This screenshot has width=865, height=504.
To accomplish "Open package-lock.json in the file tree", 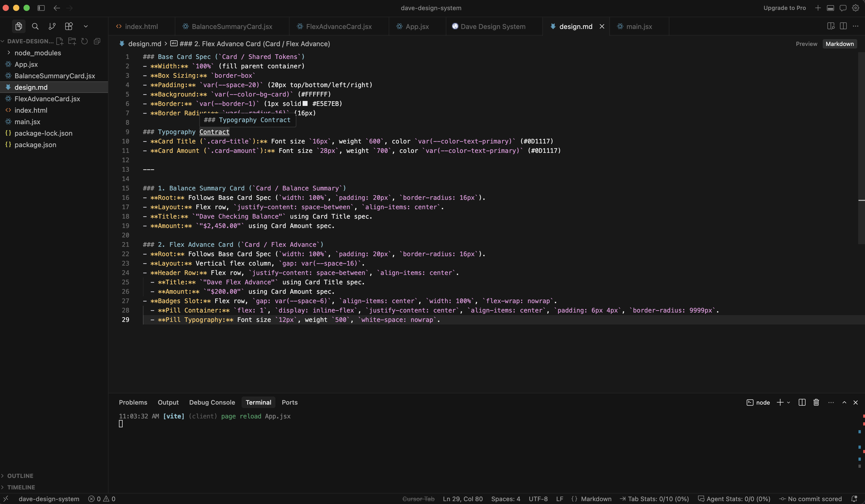I will coord(43,133).
